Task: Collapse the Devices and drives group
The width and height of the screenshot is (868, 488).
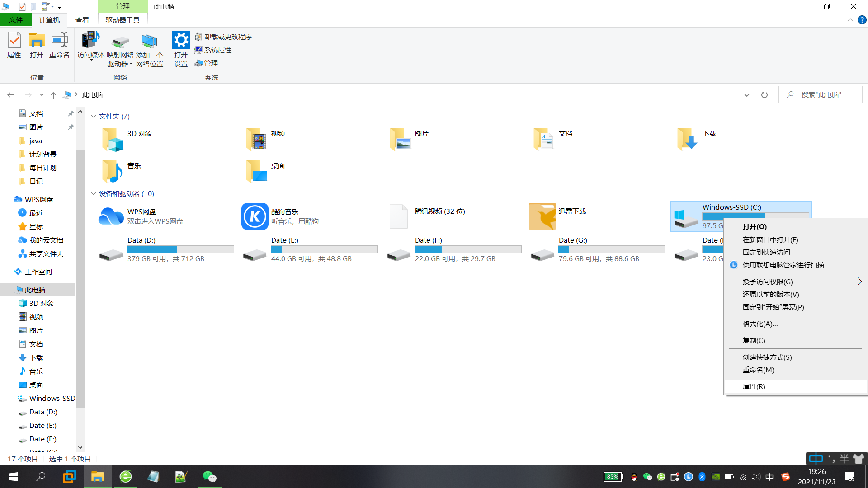Action: (94, 194)
